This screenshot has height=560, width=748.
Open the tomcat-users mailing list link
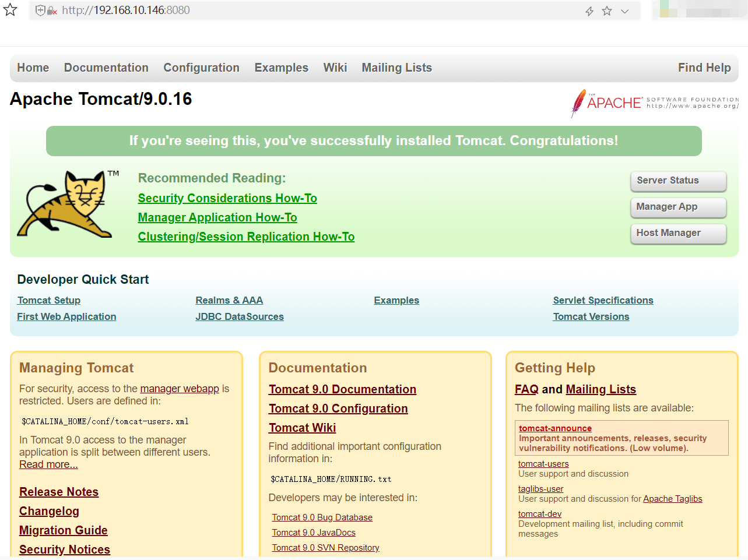click(x=543, y=464)
